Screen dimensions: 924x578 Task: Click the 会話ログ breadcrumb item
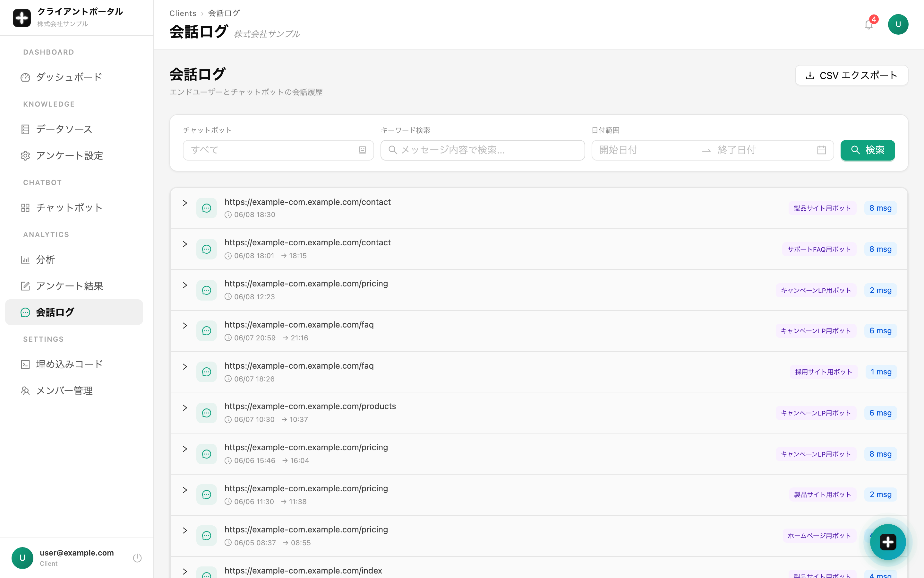click(224, 13)
